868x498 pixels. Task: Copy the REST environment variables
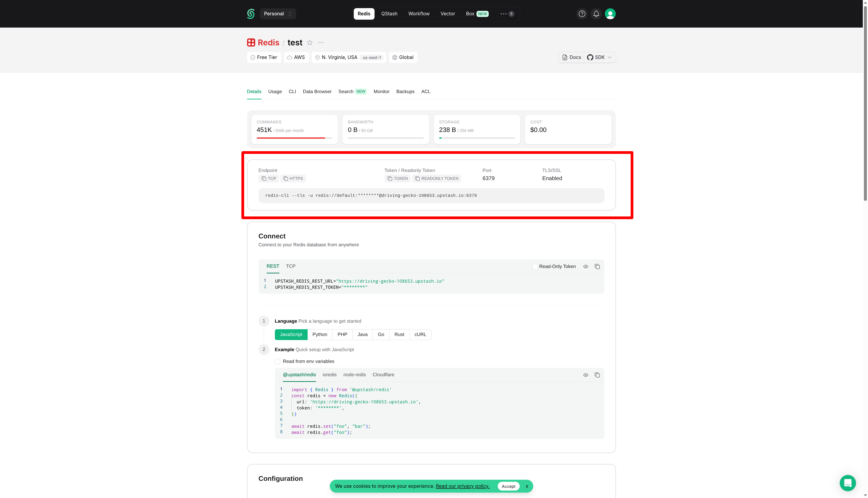click(x=597, y=266)
